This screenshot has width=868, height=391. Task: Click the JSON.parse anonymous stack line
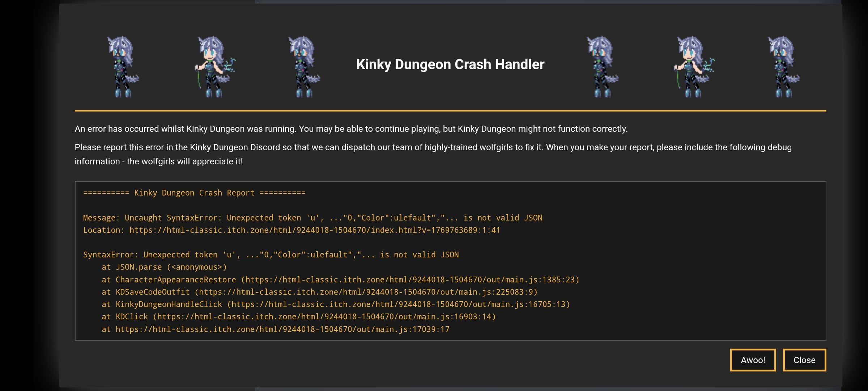point(164,267)
